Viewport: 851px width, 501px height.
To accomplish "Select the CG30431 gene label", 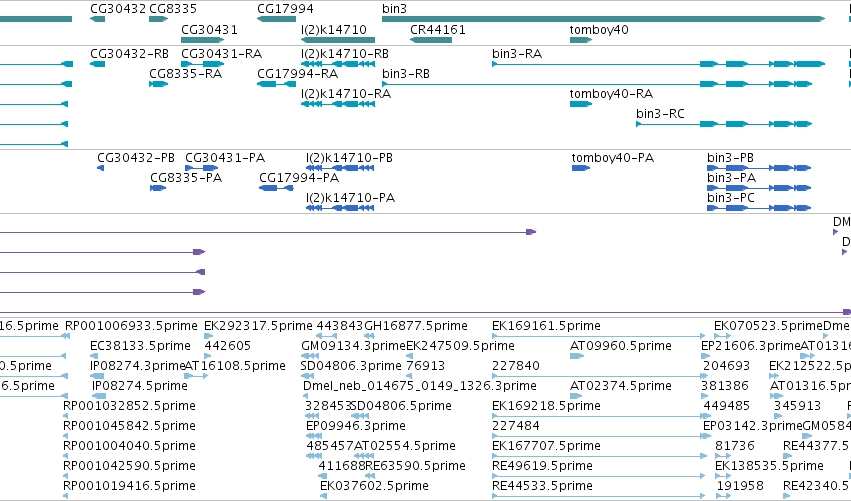I will (x=209, y=29).
